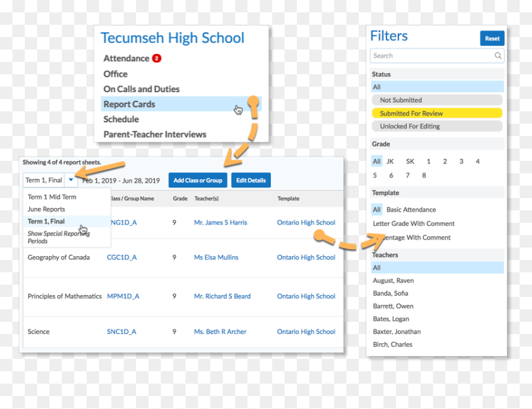
Task: Select template filter All
Action: click(377, 209)
